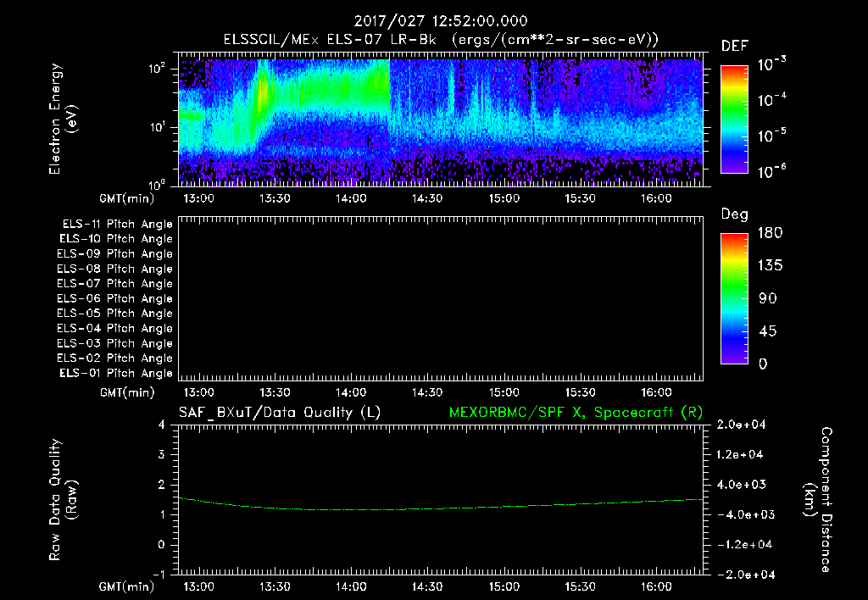Click the 10^1 energy axis tick label
Viewport: 868px width, 600px height.
(157, 126)
